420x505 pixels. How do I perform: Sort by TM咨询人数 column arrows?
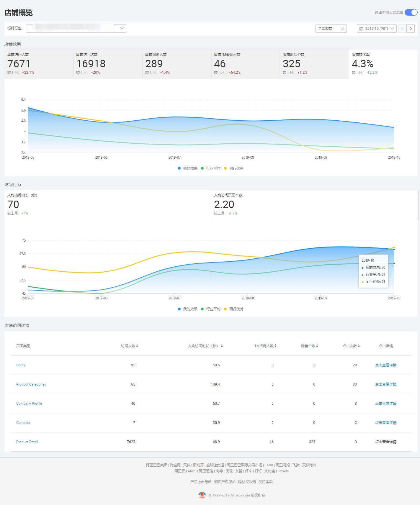tap(275, 346)
